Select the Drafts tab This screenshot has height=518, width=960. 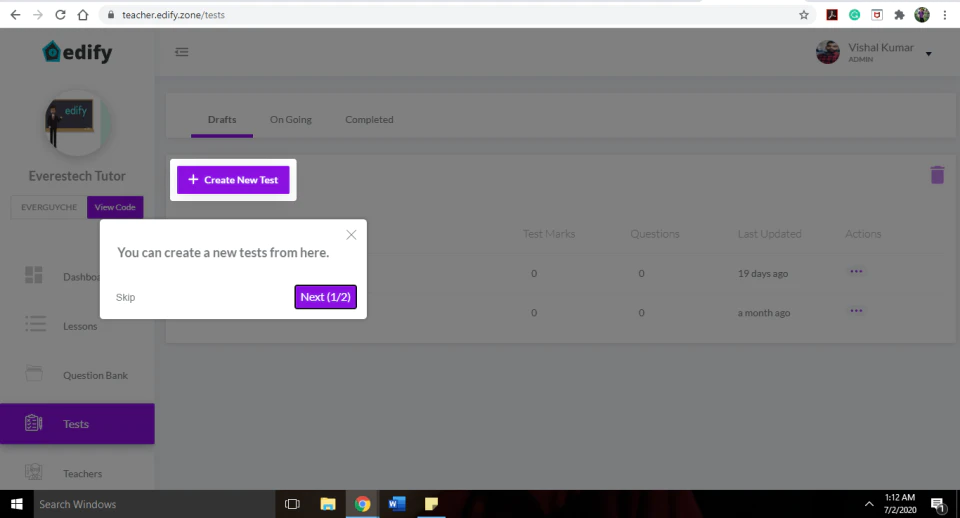pos(222,119)
